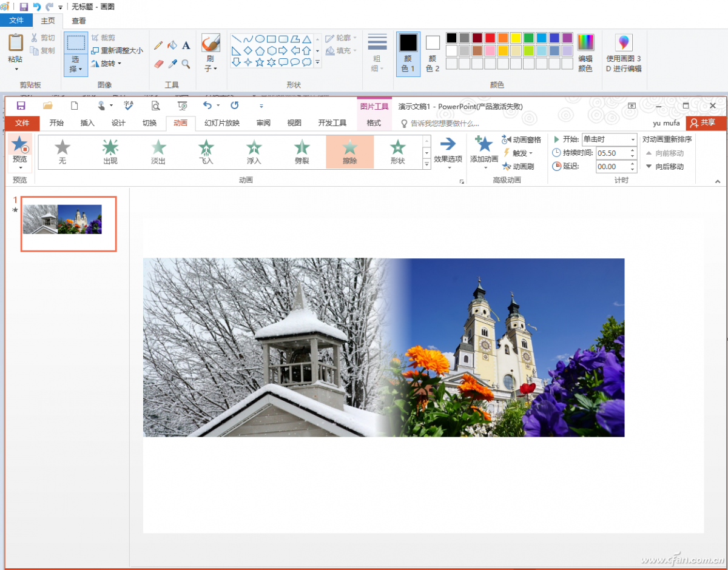Click Resize (重新调整大小) in Paint

117,50
